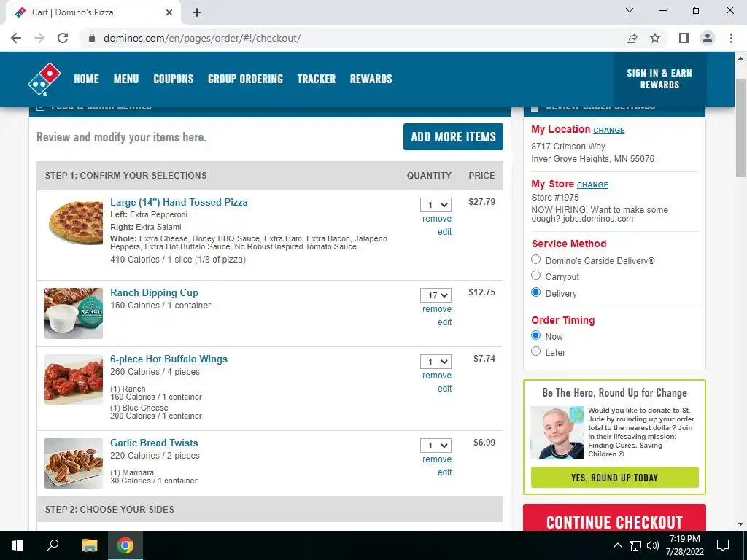
Task: Click the ADD MORE ITEMS button
Action: pos(453,136)
